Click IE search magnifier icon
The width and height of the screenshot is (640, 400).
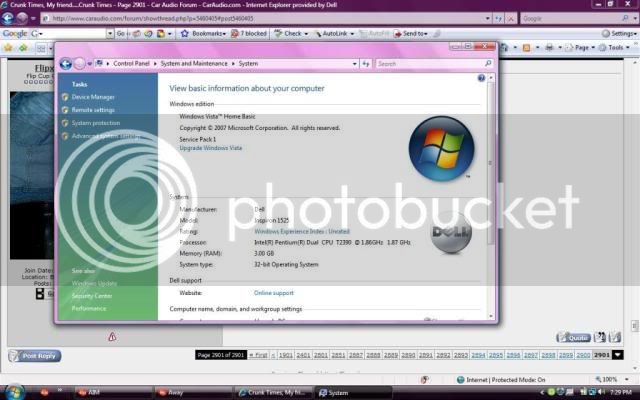pyautogui.click(x=625, y=18)
